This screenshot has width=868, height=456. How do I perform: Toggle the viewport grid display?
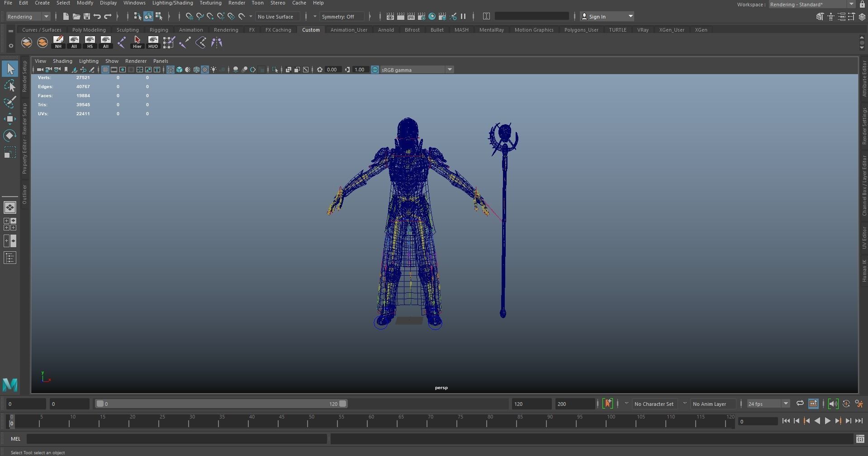(x=105, y=70)
